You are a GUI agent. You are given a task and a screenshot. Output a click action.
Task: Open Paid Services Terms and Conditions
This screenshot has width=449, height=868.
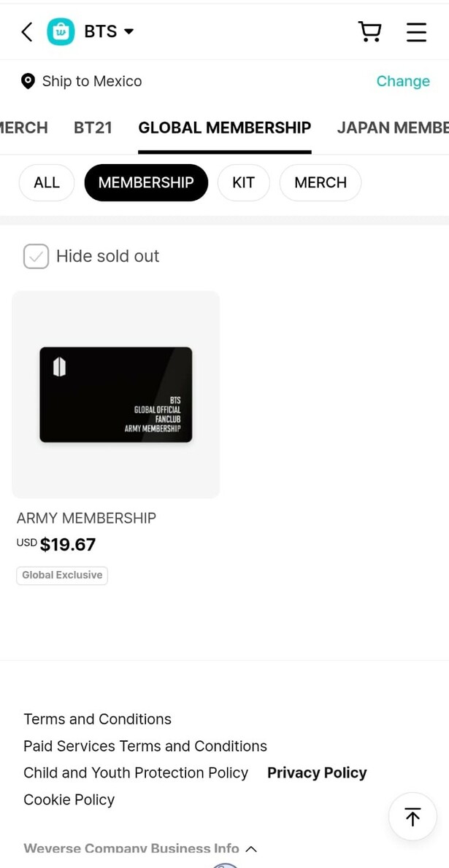pos(145,745)
